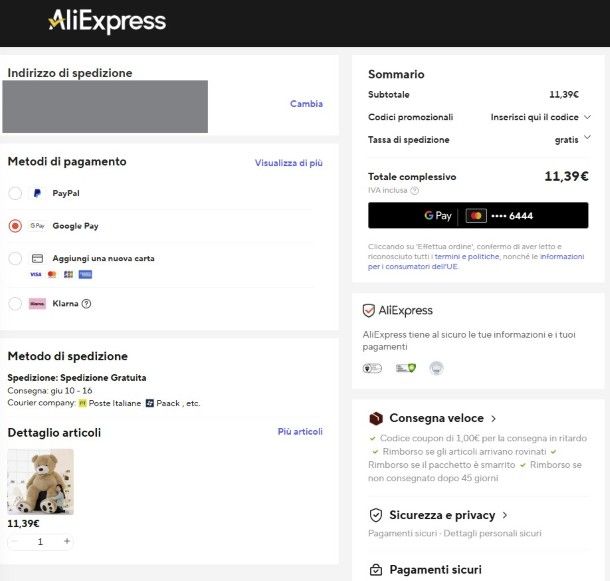Click the gratis shipping fee value
The height and width of the screenshot is (581, 610).
click(566, 140)
